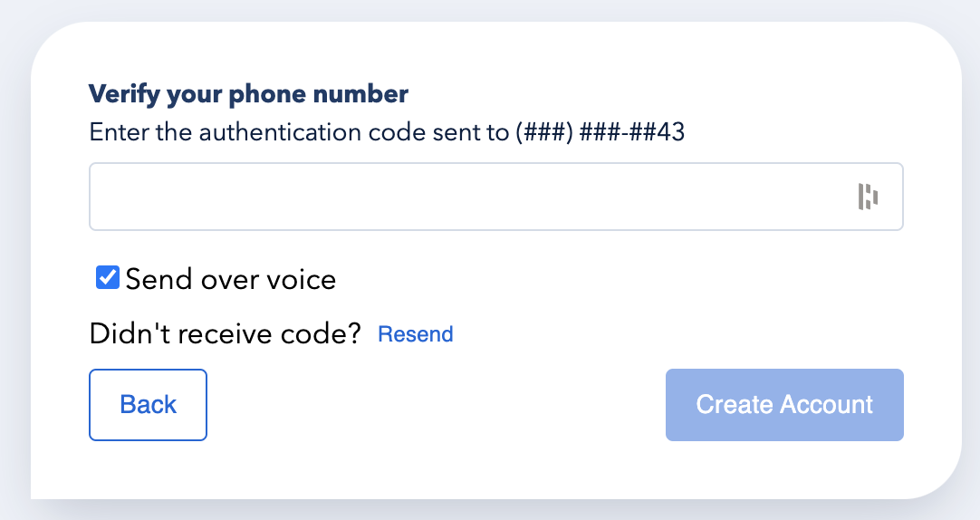
Task: Click the "Enter the authentication code" instruction text
Action: click(x=299, y=133)
